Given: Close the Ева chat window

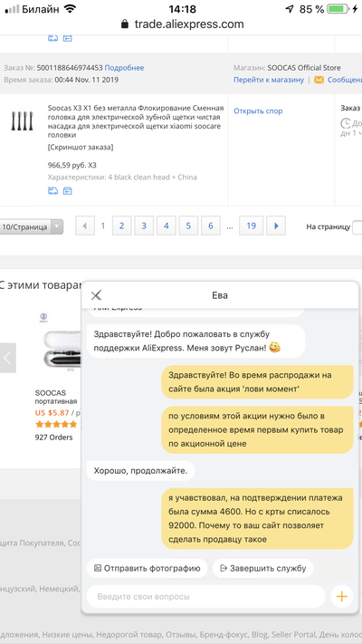Looking at the screenshot, I should click(x=96, y=295).
